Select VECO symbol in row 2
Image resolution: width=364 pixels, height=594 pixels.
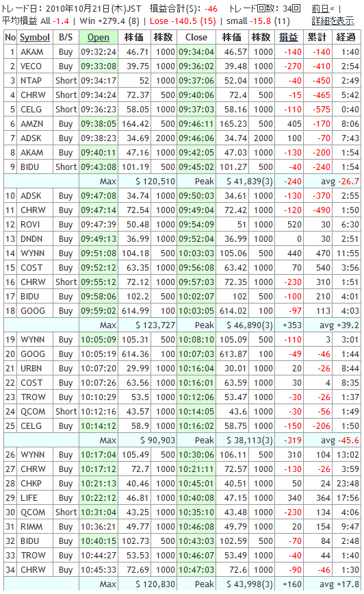point(31,66)
